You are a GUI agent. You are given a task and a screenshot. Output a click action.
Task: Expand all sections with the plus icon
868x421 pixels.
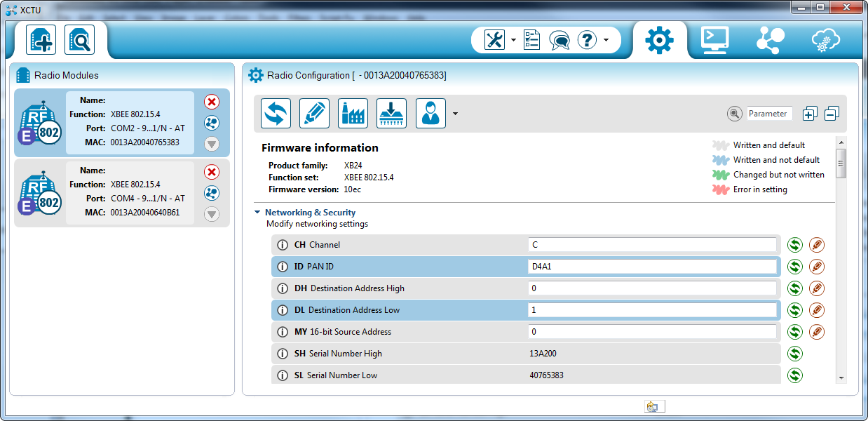click(x=810, y=113)
